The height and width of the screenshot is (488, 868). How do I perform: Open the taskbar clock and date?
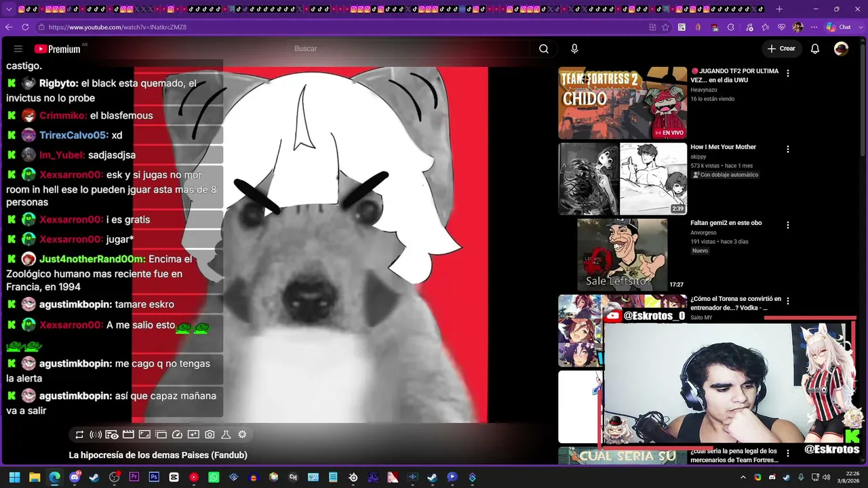point(847,477)
